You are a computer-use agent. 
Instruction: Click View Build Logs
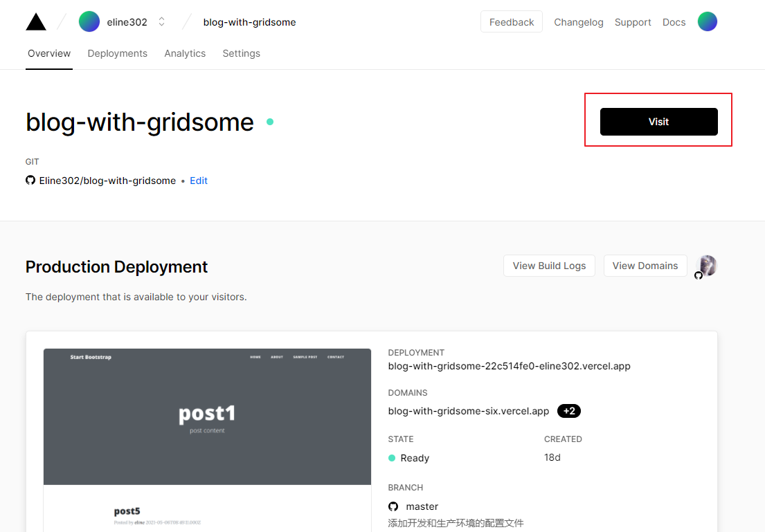pyautogui.click(x=550, y=266)
